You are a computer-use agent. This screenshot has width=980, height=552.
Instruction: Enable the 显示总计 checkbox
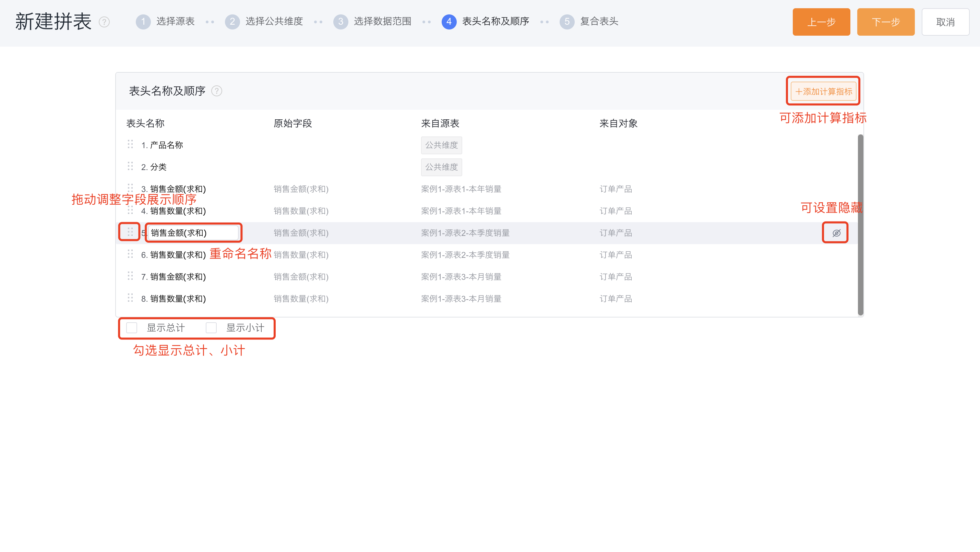(x=132, y=327)
